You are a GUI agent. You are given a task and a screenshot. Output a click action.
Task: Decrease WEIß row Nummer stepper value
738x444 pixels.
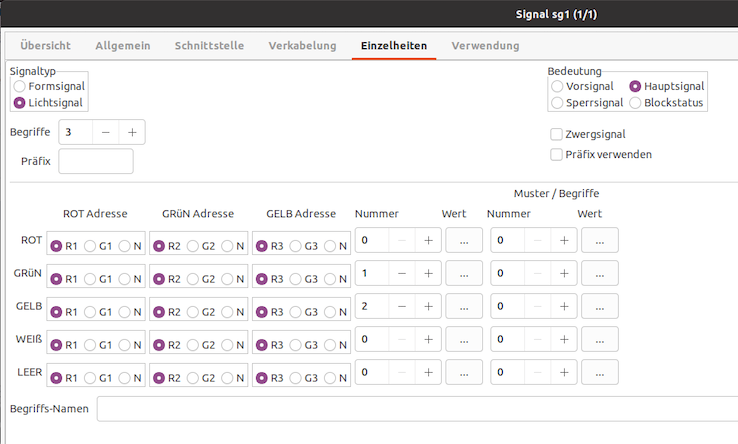(x=402, y=339)
